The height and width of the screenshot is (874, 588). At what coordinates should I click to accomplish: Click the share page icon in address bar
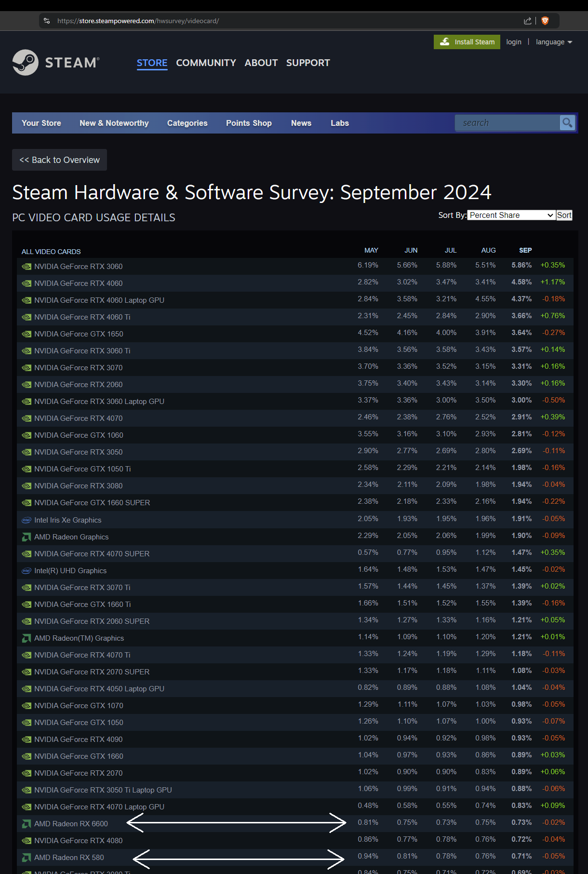click(x=527, y=21)
